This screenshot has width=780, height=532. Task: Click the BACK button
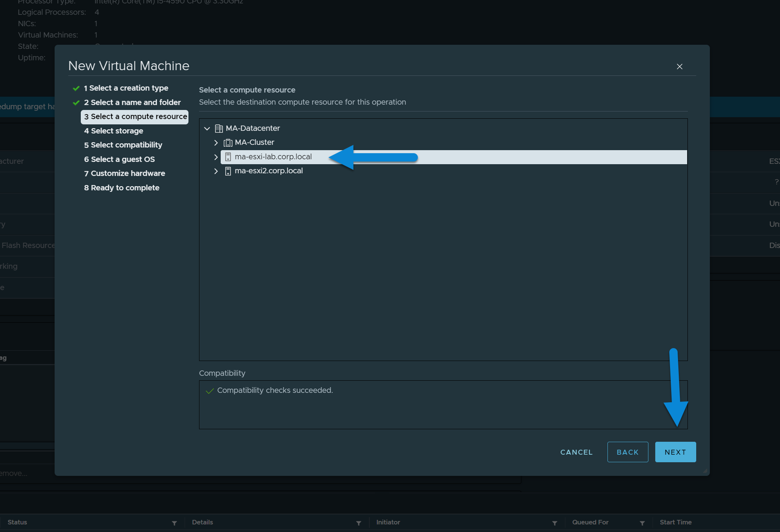coord(628,452)
